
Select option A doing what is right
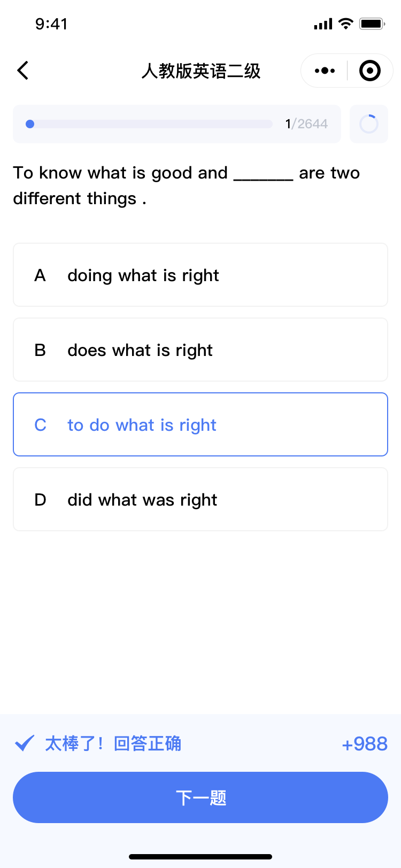pos(200,275)
